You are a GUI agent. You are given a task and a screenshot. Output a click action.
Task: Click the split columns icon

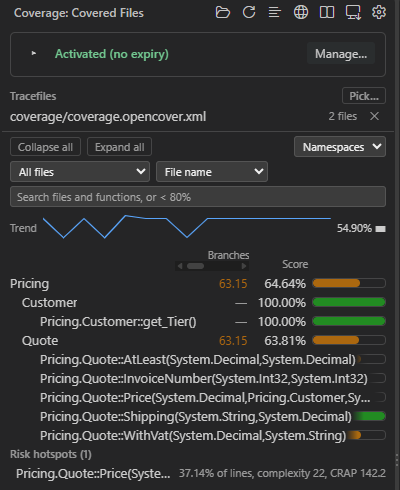(327, 13)
